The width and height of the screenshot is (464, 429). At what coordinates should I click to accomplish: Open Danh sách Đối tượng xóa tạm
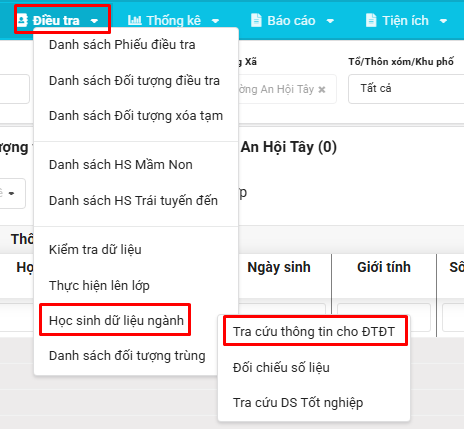136,116
